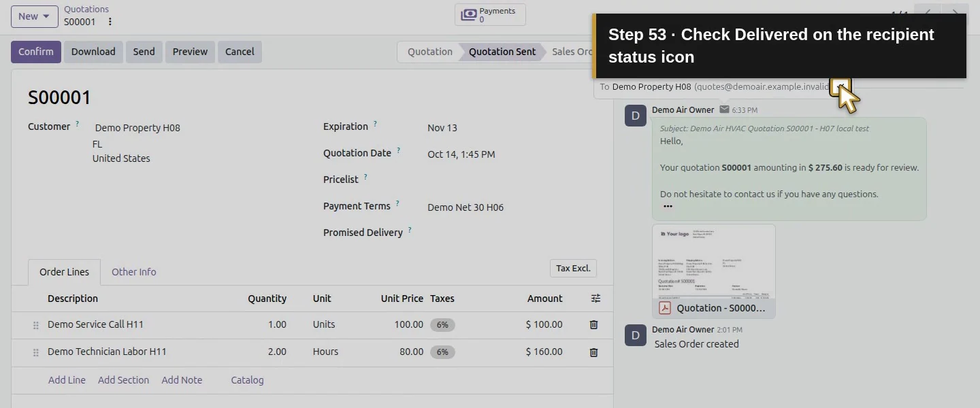This screenshot has width=980, height=408.
Task: Add Line to the order
Action: tap(67, 380)
